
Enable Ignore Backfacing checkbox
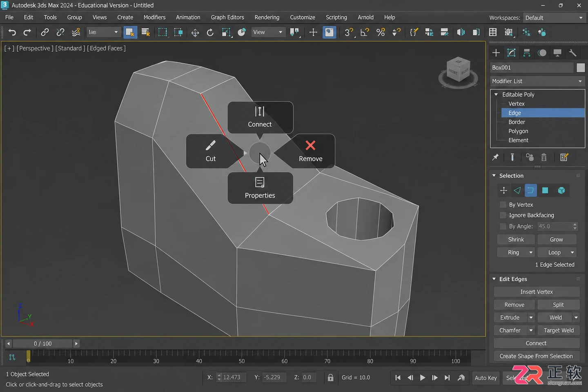point(503,215)
